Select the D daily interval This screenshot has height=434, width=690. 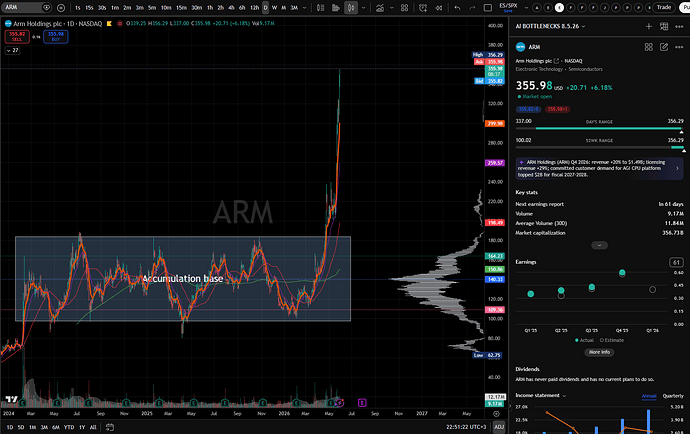[x=265, y=7]
